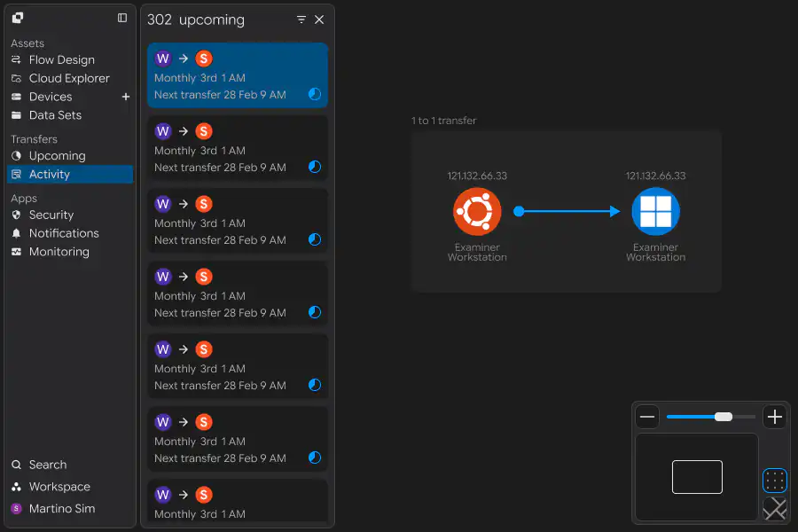Open Flow Design in the sidebar
This screenshot has height=532, width=798.
click(70, 60)
